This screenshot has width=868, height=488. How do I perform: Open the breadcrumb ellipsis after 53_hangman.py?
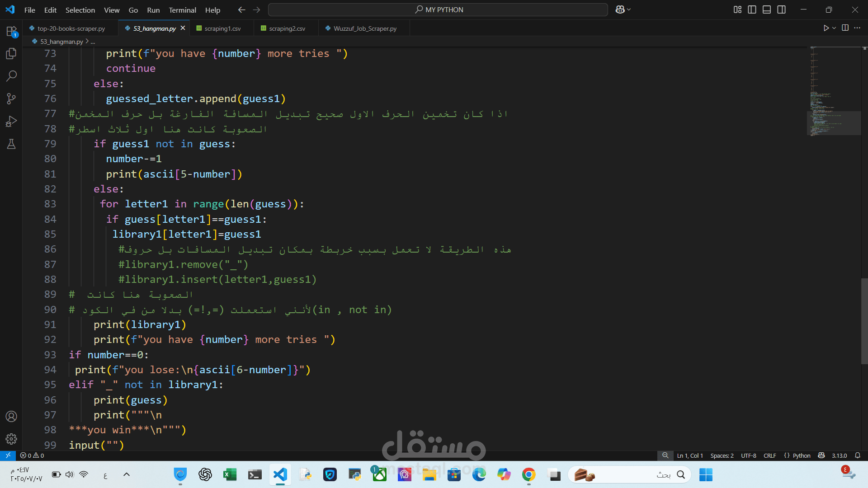click(x=93, y=42)
